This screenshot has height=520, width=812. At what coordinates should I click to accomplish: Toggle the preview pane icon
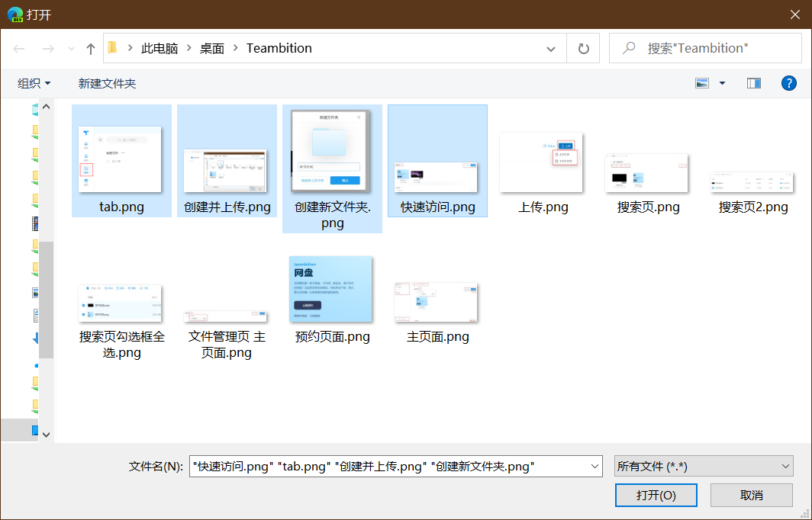(x=754, y=83)
